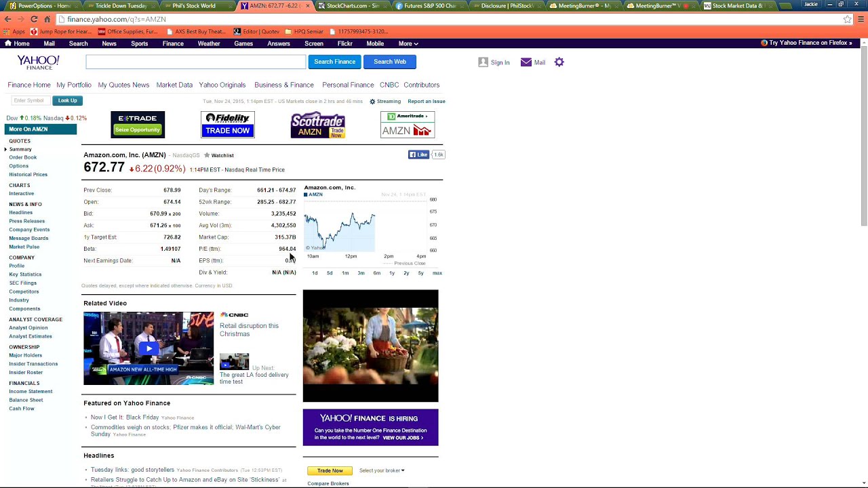Click Yahoo Finance Is Hiring banner
The image size is (868, 488).
[x=370, y=428]
